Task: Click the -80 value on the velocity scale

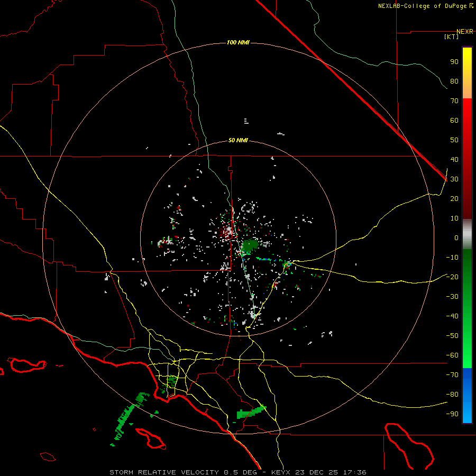Action: [452, 395]
